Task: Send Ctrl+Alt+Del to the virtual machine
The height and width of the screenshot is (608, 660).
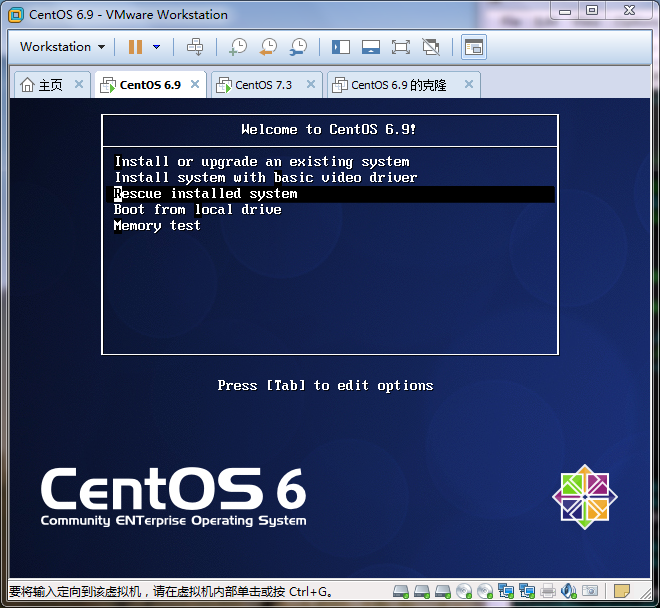Action: pos(195,47)
